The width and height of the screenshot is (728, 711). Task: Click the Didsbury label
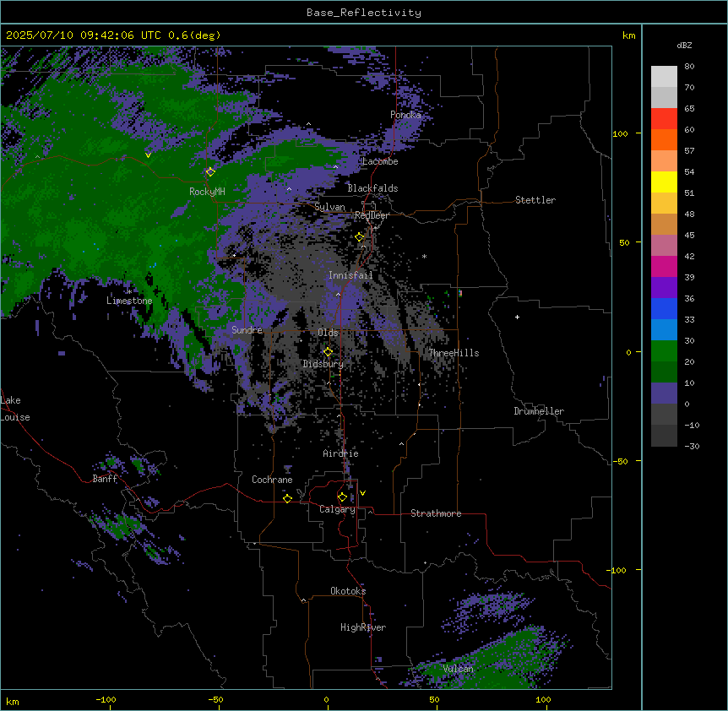pos(323,364)
